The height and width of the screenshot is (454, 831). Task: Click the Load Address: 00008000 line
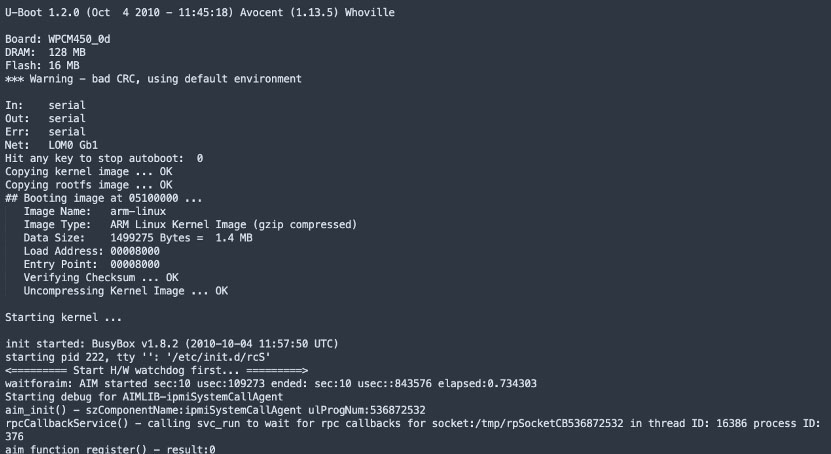92,251
